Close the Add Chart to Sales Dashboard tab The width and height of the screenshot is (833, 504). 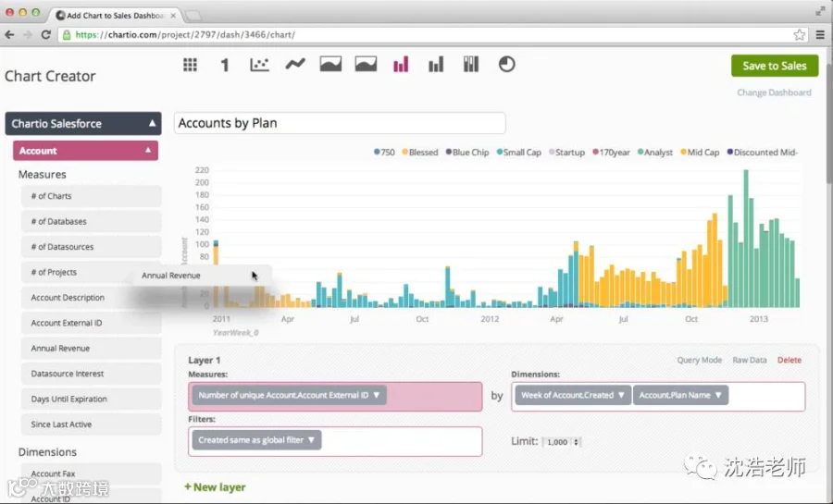pos(173,16)
